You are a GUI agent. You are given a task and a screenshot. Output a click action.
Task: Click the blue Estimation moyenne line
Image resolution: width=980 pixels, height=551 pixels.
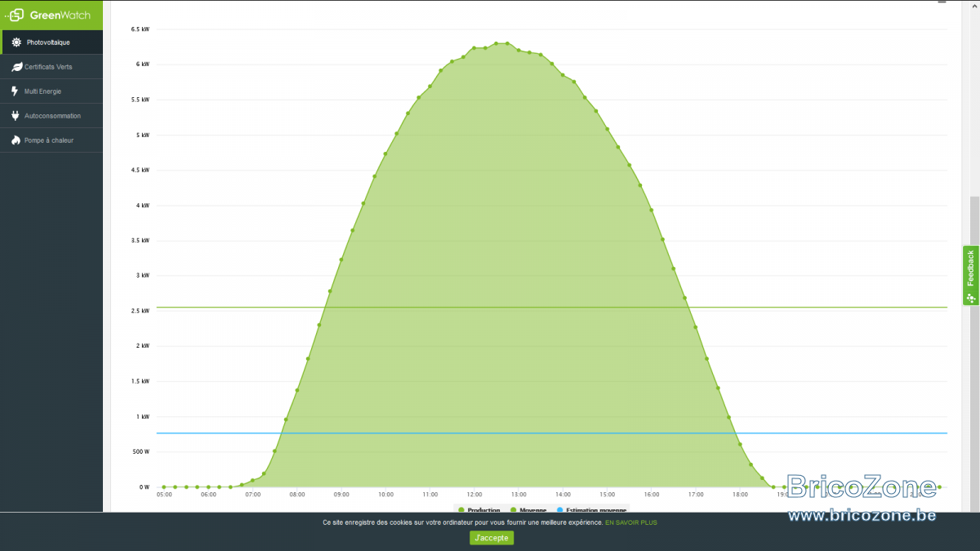[551, 433]
